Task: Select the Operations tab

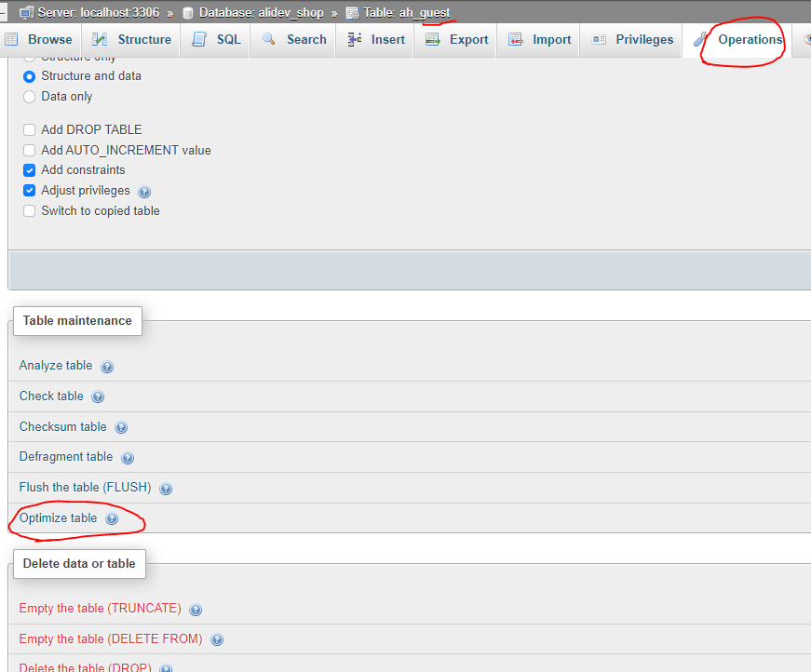Action: (x=737, y=40)
